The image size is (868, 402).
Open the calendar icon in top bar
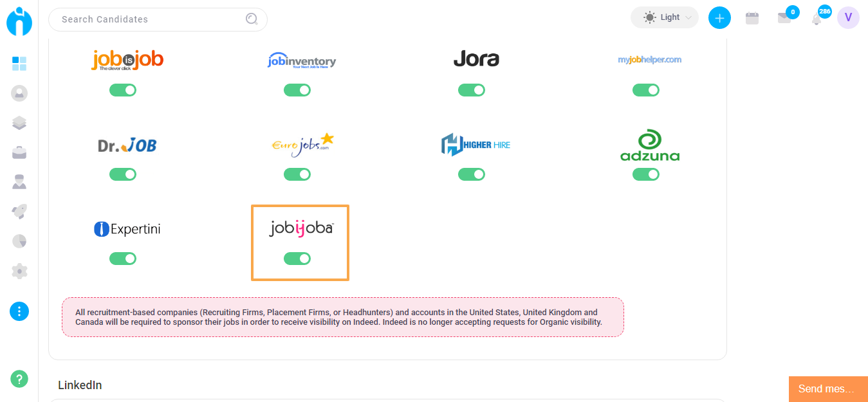(752, 18)
